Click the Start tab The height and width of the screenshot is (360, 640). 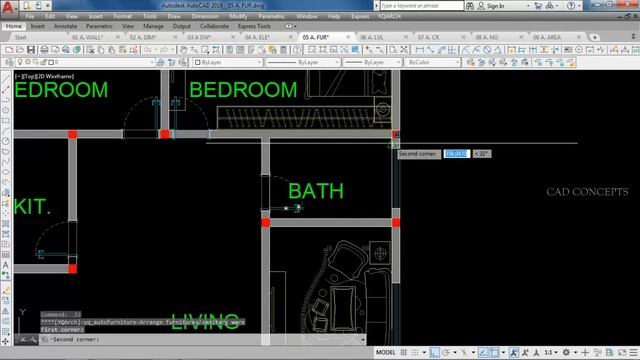point(20,37)
